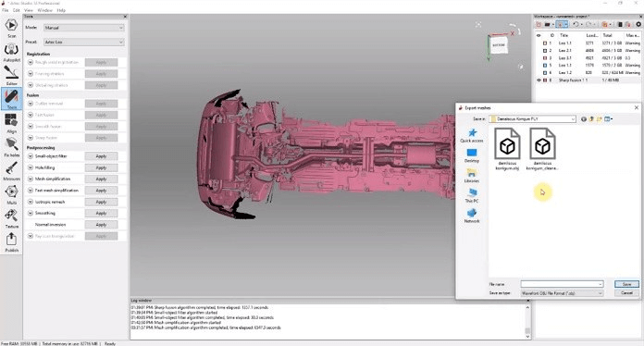Select the Editor tool
The width and height of the screenshot is (644, 346).
tap(11, 76)
